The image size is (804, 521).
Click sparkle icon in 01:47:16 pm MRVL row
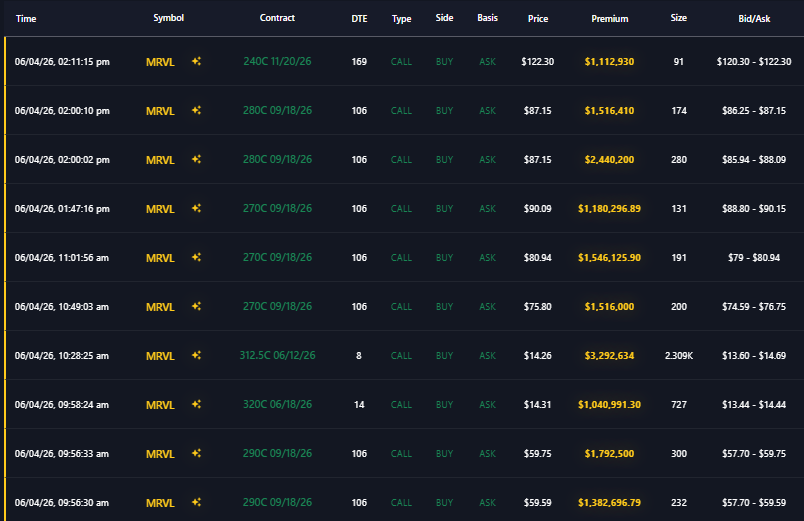[x=196, y=208]
